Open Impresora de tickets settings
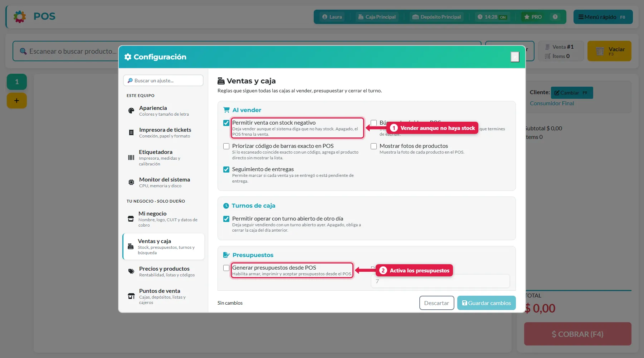644x358 pixels. click(x=164, y=133)
